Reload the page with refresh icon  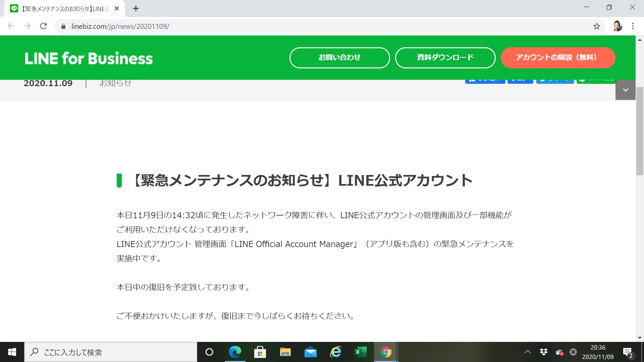[x=43, y=26]
